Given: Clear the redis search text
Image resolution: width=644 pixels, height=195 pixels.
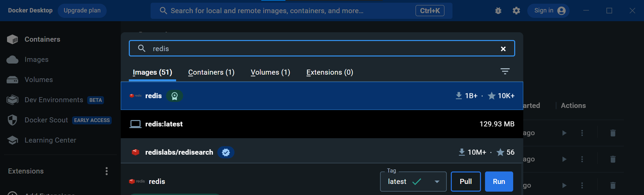Looking at the screenshot, I should click(503, 49).
